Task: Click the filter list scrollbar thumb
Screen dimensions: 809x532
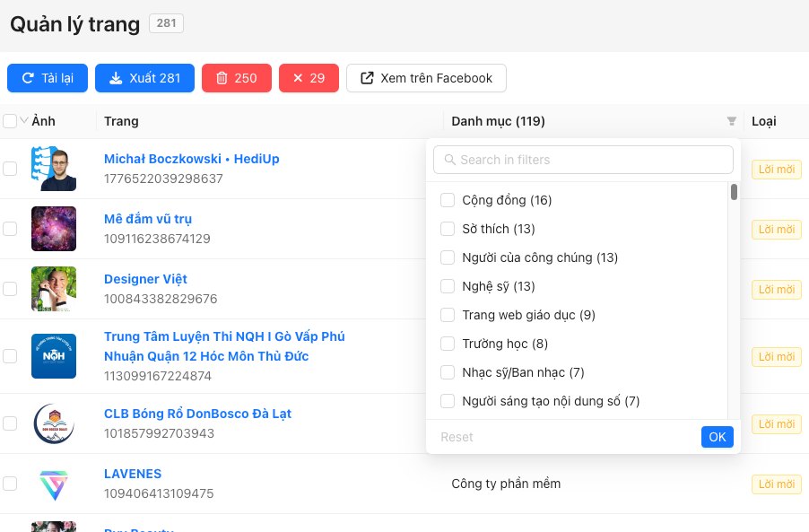Action: pyautogui.click(x=734, y=192)
